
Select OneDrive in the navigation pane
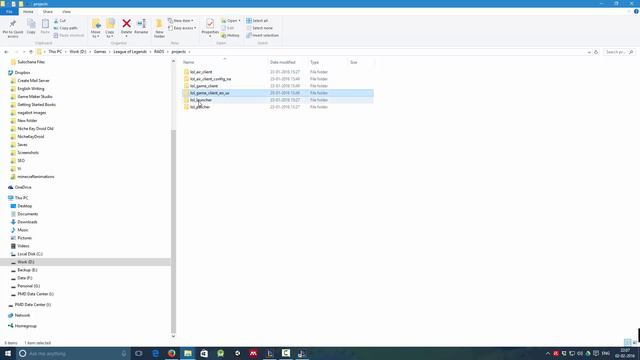tap(23, 187)
